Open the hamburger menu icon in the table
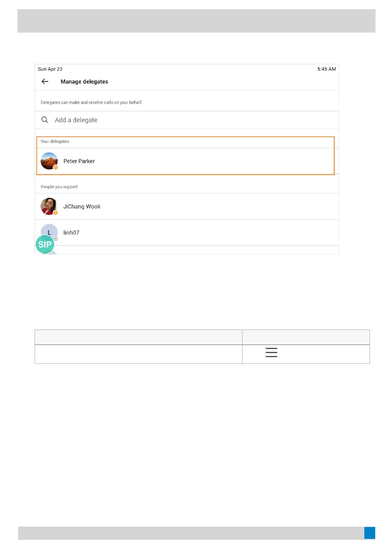 click(x=271, y=352)
